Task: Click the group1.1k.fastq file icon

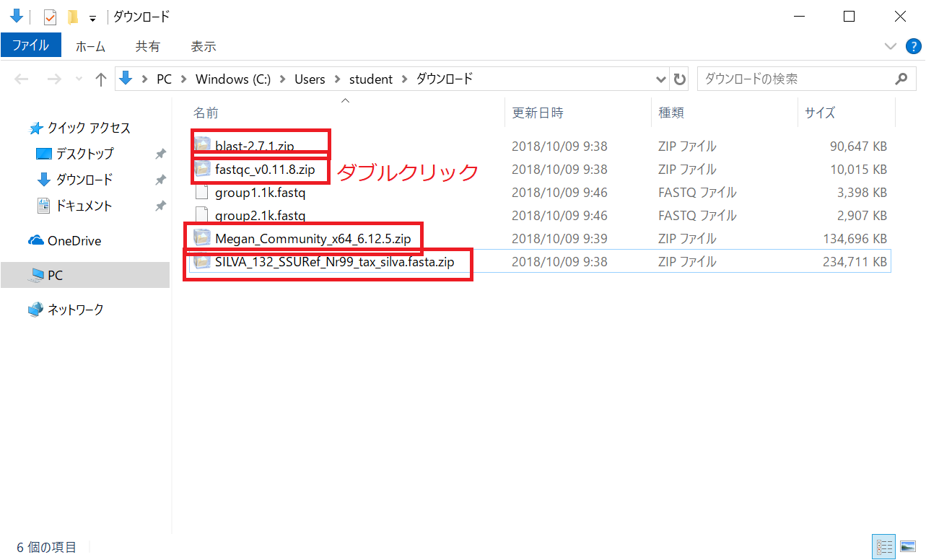Action: pos(201,193)
